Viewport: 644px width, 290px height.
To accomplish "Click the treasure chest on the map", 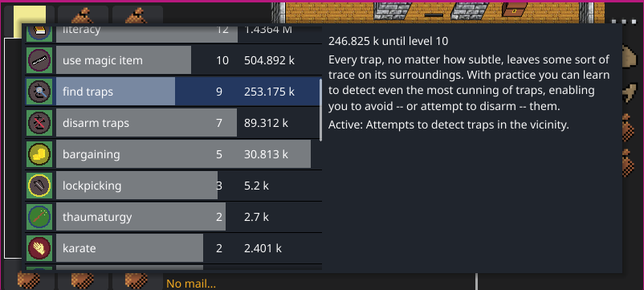I will (x=514, y=10).
